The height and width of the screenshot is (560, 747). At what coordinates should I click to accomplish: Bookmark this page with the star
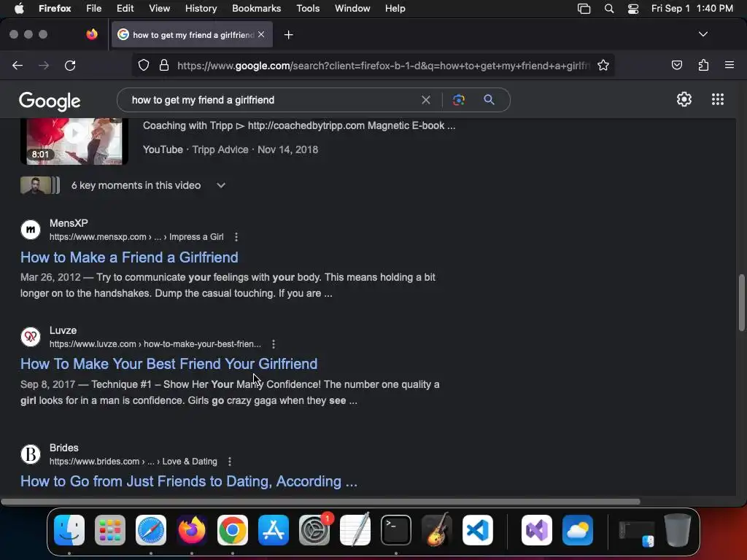click(x=603, y=65)
